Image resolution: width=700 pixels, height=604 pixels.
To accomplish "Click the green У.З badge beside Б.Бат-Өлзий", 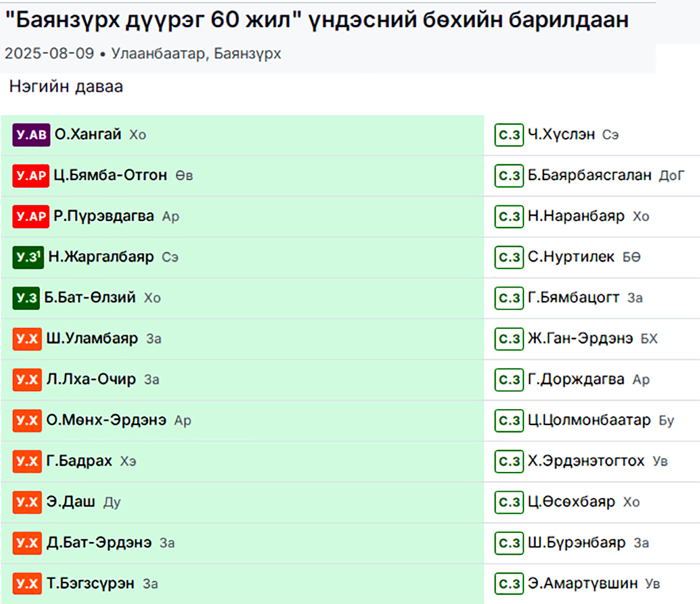I will point(26,298).
